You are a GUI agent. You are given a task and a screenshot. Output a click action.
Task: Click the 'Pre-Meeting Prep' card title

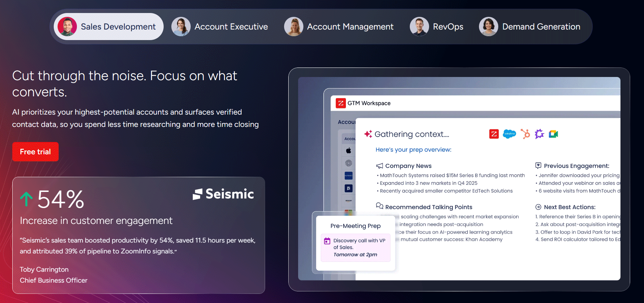point(355,226)
